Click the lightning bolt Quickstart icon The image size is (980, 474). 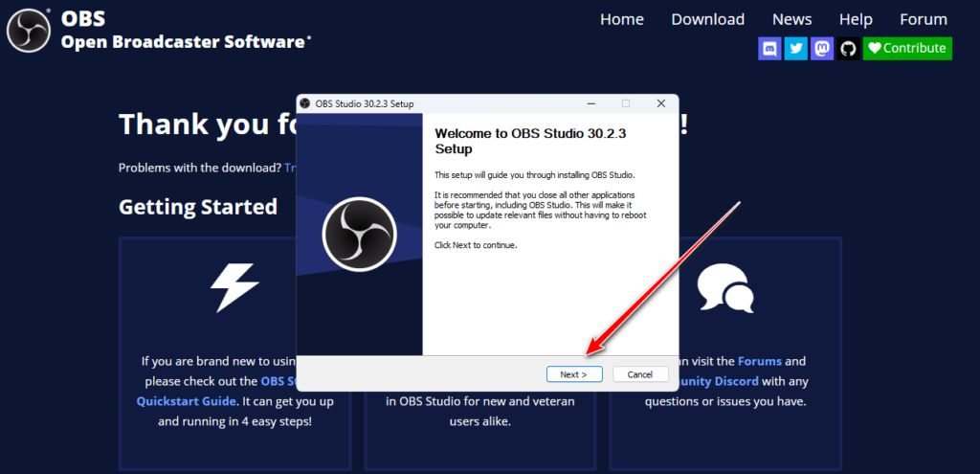234,287
